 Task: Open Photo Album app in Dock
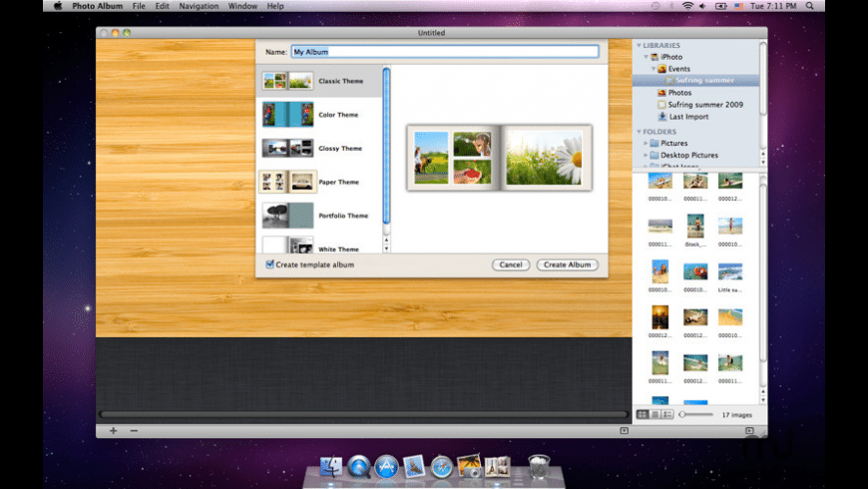coord(497,466)
